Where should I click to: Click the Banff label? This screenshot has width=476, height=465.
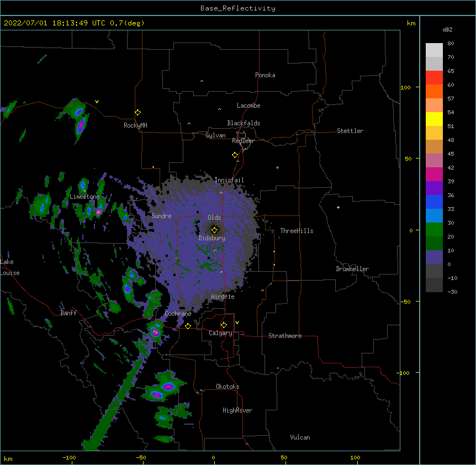(x=68, y=313)
